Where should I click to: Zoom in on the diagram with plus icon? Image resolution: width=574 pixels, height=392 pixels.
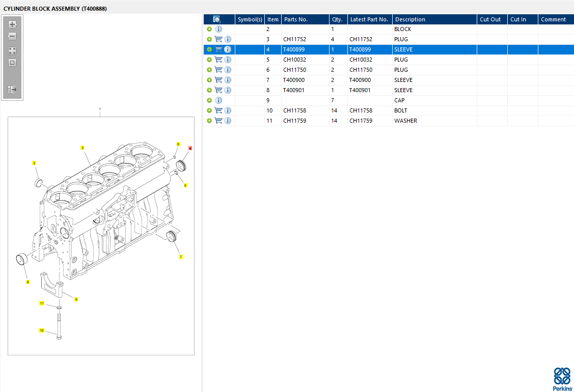12,24
